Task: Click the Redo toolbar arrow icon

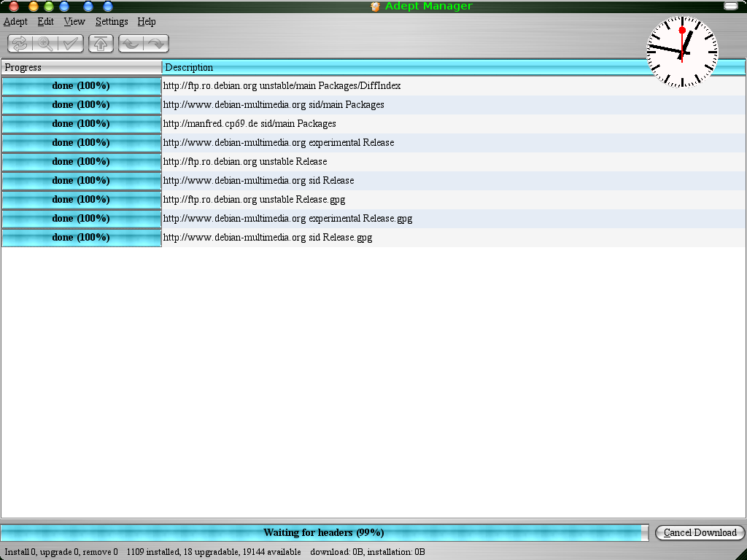Action: click(156, 44)
